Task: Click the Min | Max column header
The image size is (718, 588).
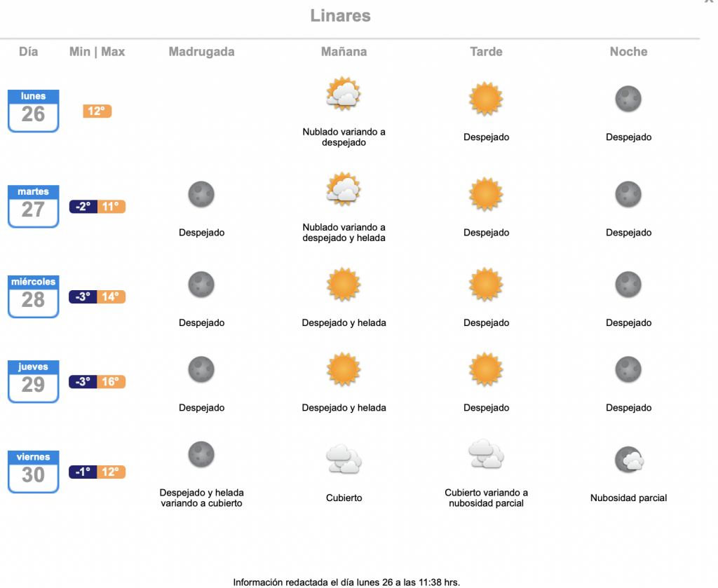Action: 97,52
